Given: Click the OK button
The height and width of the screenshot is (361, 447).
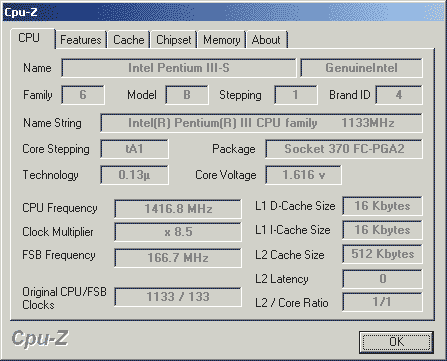Looking at the screenshot, I should coord(396,342).
